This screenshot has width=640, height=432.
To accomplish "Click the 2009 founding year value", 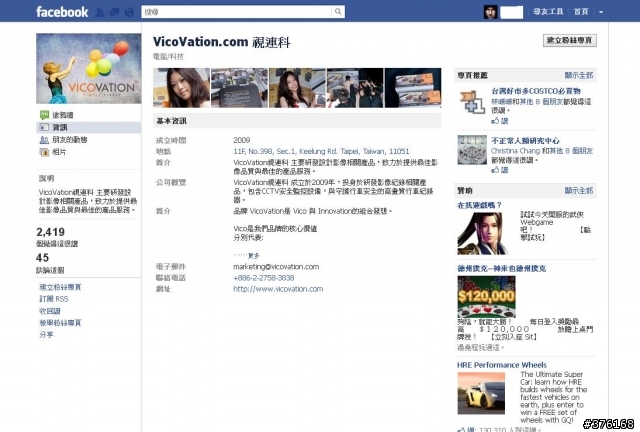I will [x=242, y=140].
